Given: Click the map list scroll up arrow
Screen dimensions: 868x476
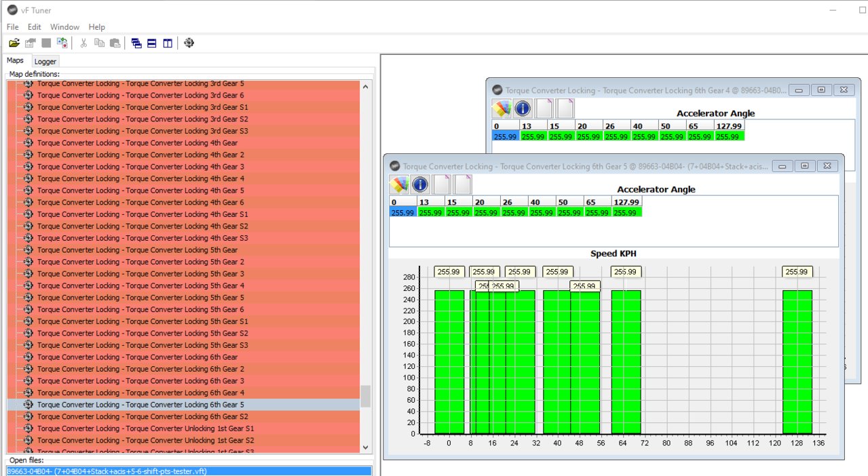Looking at the screenshot, I should (366, 86).
